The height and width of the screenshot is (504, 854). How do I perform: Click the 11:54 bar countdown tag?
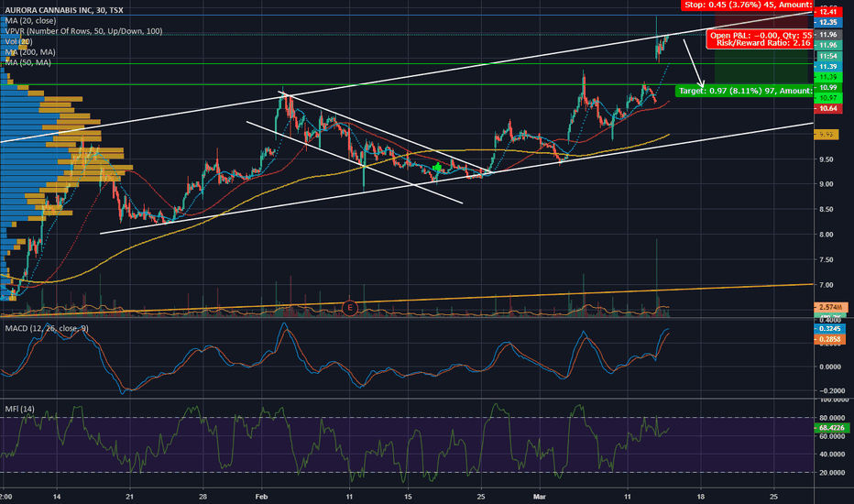tap(827, 56)
